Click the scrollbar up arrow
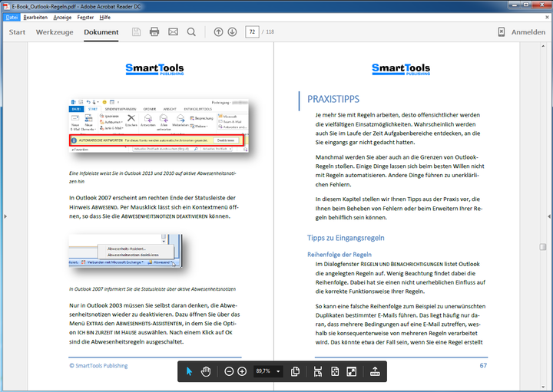Viewport: 553px width, 392px height. tap(543, 46)
